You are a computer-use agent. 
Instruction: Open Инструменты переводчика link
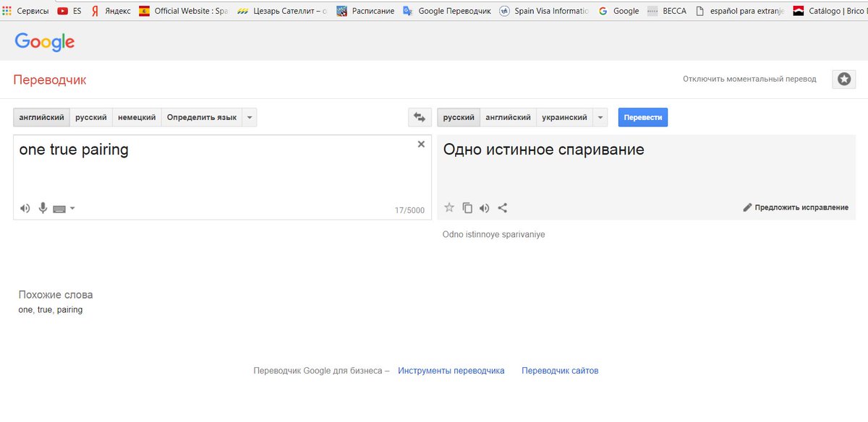click(x=451, y=371)
